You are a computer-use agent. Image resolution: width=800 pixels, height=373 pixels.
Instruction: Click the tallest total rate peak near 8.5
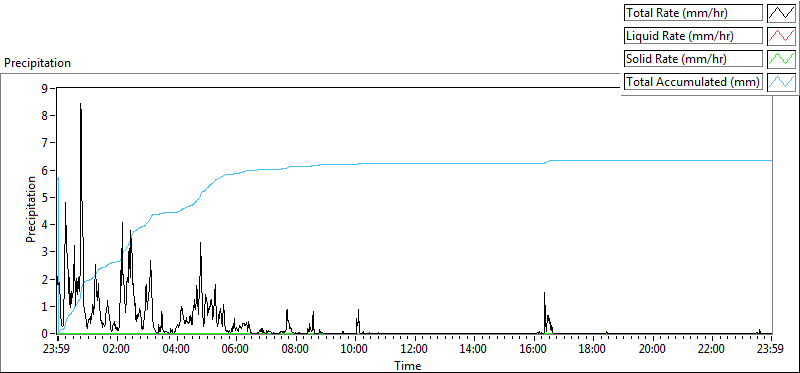tap(81, 105)
